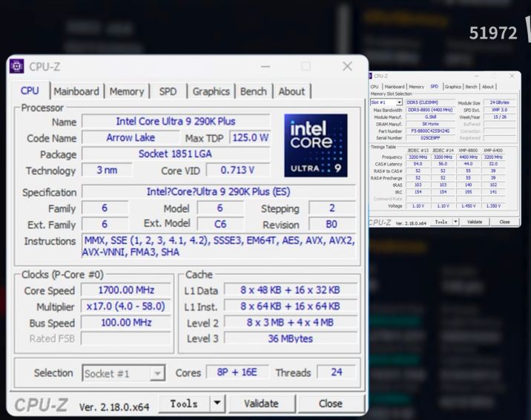Click the XMP 3.0 SPD Ext. value
The height and width of the screenshot is (420, 531).
[500, 110]
